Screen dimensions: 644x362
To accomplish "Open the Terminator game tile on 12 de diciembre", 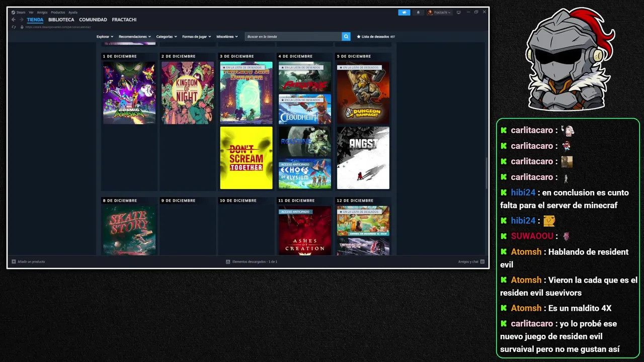I will click(363, 247).
